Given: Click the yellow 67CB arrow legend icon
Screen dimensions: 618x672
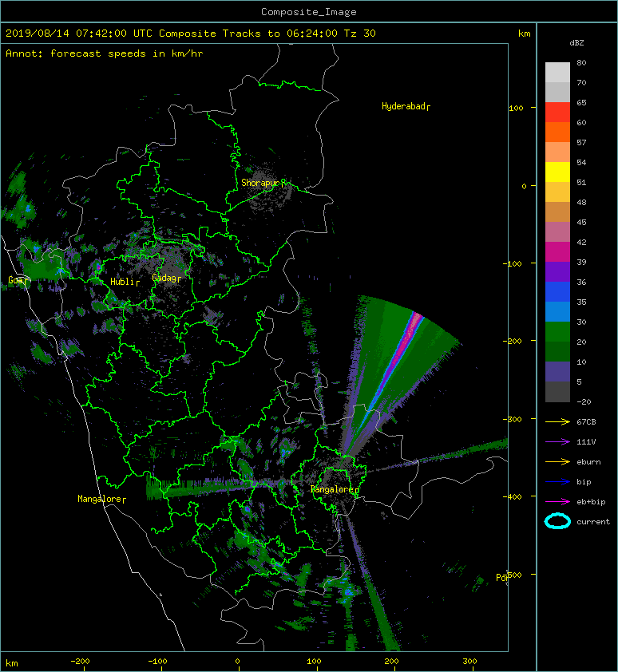Looking at the screenshot, I should click(557, 422).
